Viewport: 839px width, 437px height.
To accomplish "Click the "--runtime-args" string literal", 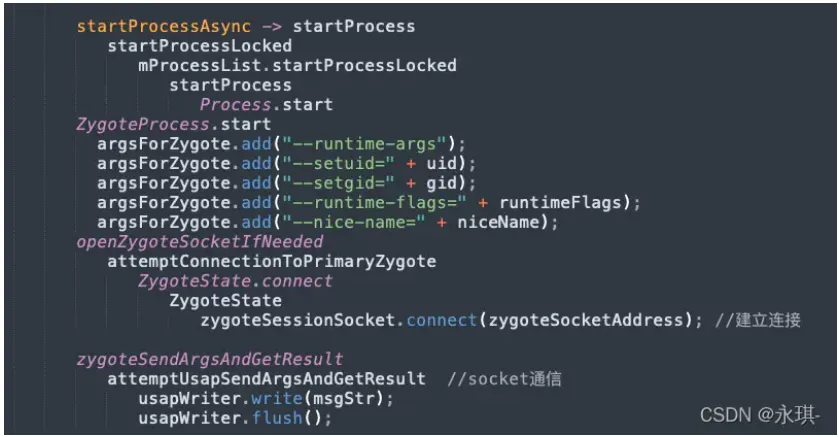I will coord(364,144).
